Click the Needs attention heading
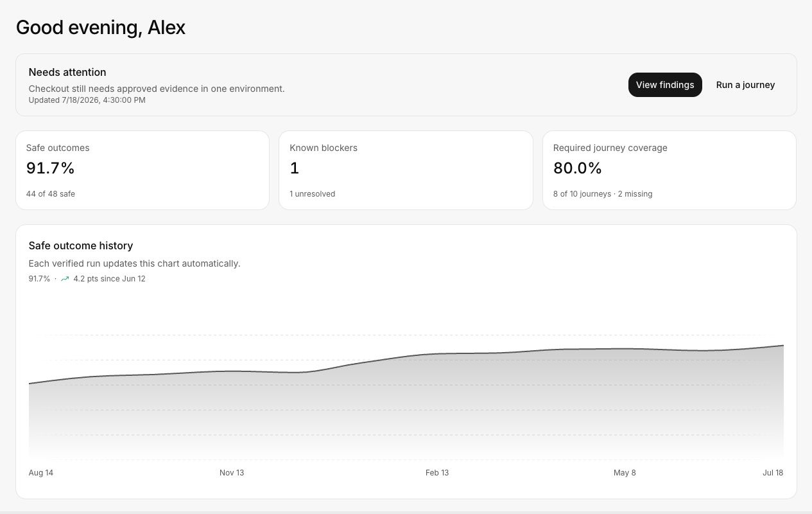This screenshot has width=812, height=514. coord(67,72)
